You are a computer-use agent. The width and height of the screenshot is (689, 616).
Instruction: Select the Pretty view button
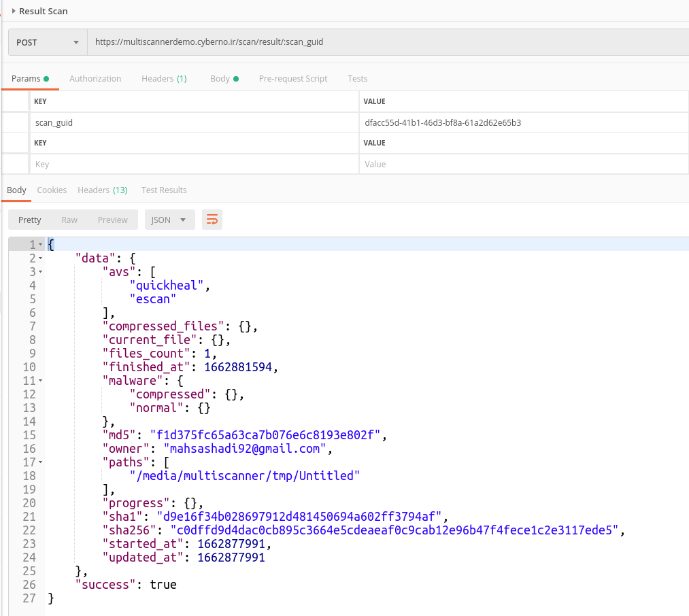click(30, 220)
